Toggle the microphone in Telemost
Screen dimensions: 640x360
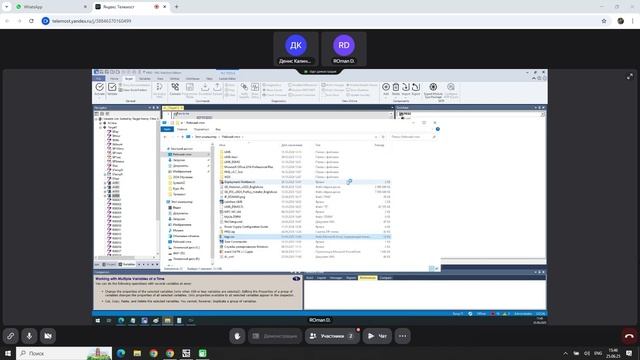click(x=29, y=336)
